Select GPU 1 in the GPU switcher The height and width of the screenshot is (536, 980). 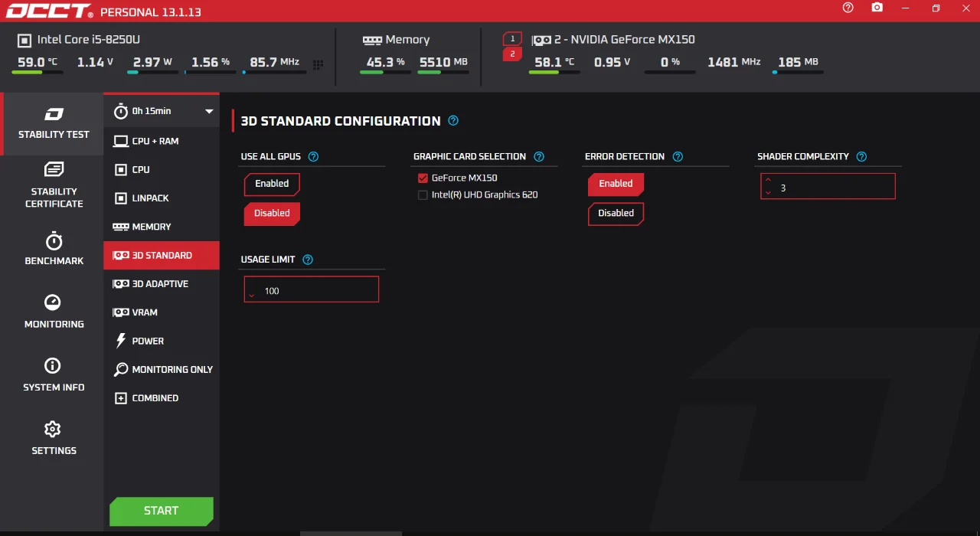tap(512, 39)
